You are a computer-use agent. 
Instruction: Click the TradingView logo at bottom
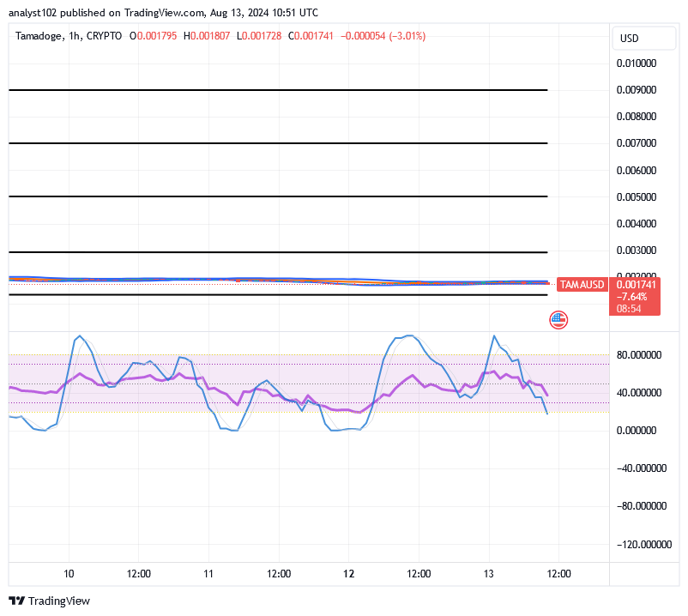(x=49, y=601)
